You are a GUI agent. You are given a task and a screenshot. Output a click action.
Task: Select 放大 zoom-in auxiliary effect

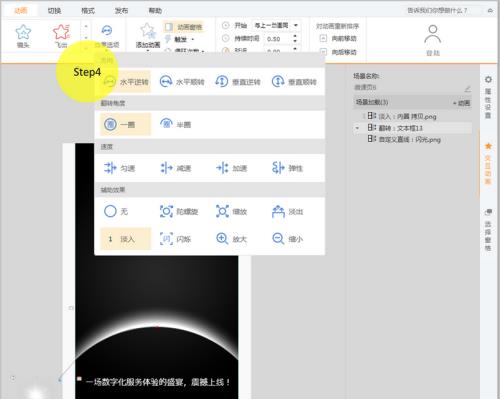pyautogui.click(x=232, y=239)
